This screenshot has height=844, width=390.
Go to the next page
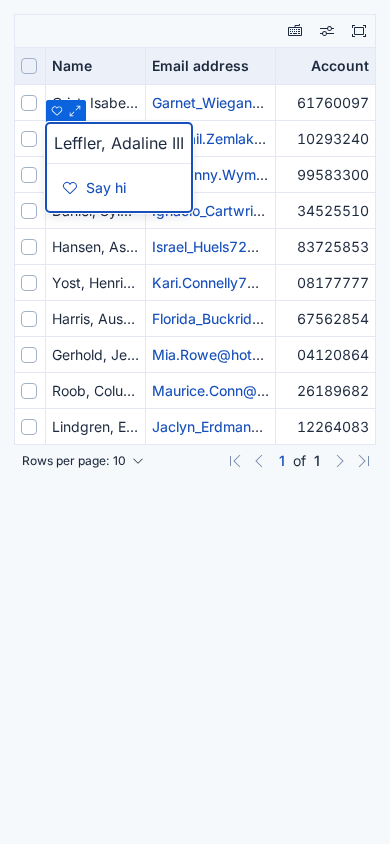[x=340, y=461]
